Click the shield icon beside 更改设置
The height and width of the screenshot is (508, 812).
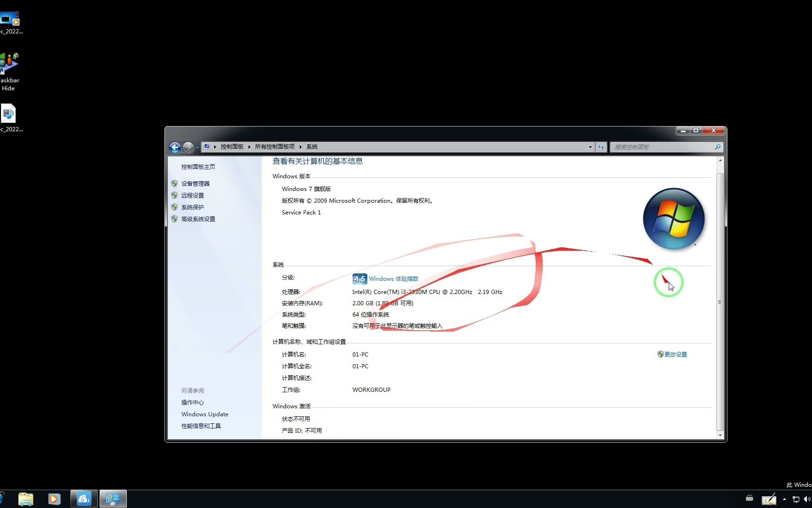click(660, 354)
